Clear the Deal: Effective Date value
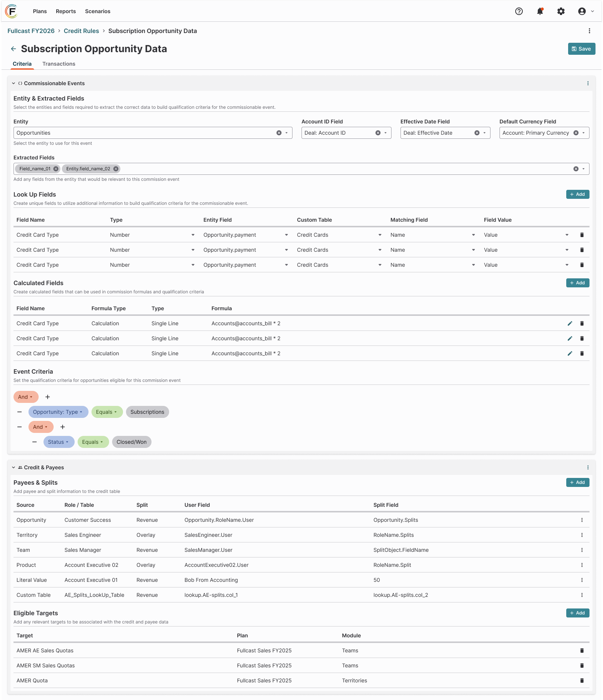The height and width of the screenshot is (700, 603). pyautogui.click(x=477, y=133)
